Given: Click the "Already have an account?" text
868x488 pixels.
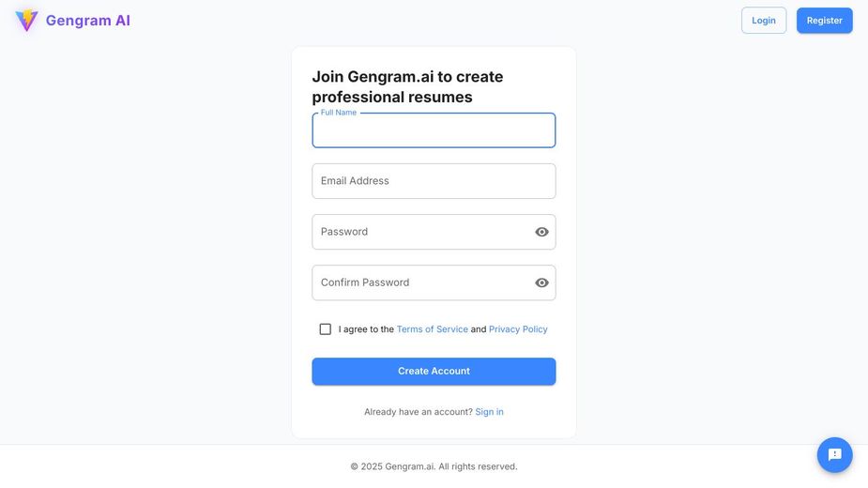Looking at the screenshot, I should point(419,412).
